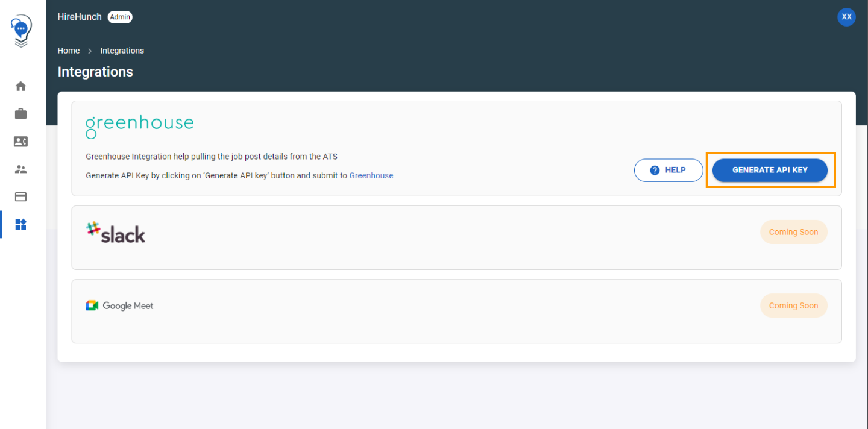Click the HireHunch title in header
This screenshot has height=429, width=868.
(80, 17)
